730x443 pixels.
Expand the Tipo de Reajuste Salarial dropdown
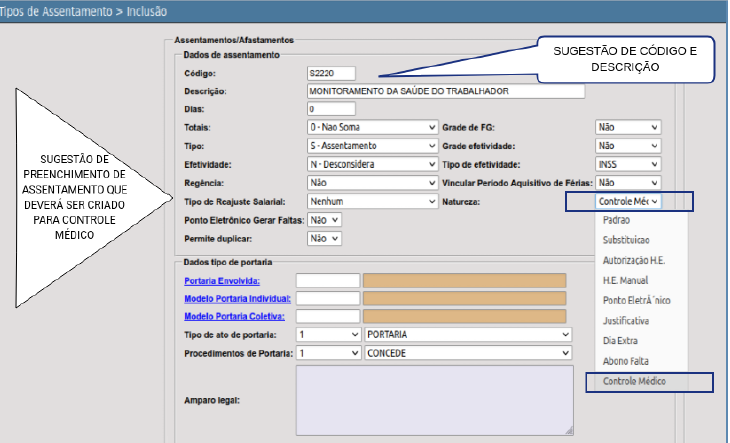372,201
